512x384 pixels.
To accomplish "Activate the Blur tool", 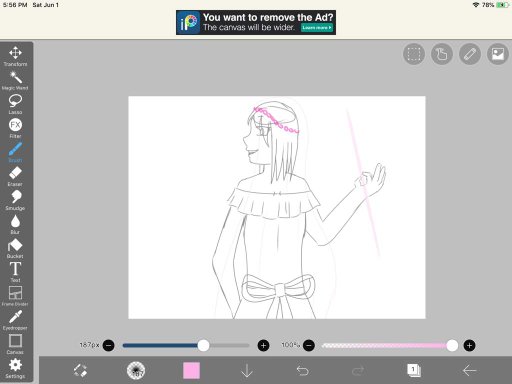I will tap(15, 225).
